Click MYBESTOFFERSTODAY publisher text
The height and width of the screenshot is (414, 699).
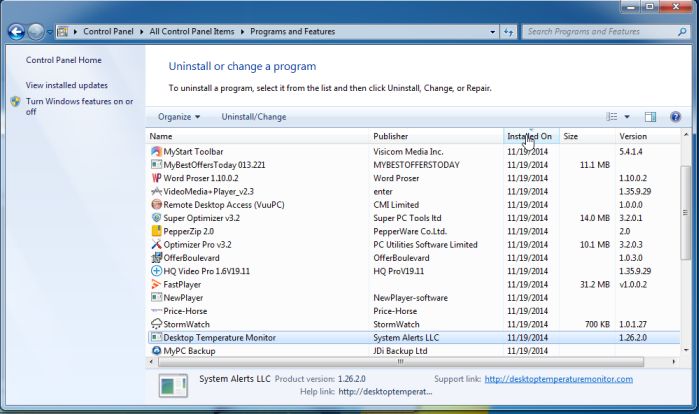point(416,164)
